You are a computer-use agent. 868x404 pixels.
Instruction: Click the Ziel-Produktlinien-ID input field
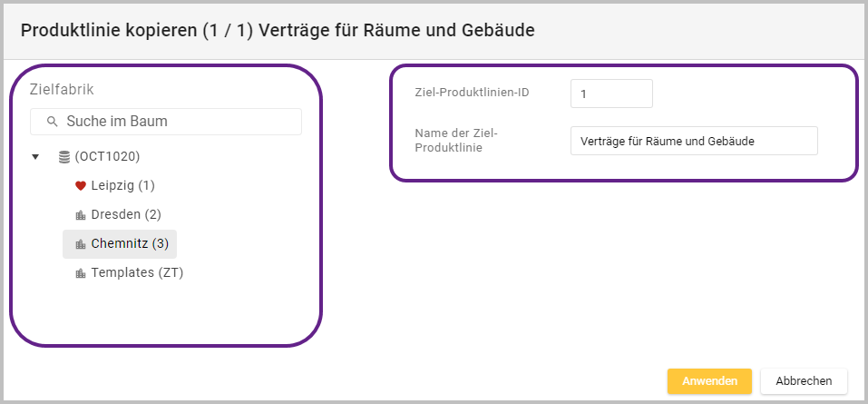point(610,94)
